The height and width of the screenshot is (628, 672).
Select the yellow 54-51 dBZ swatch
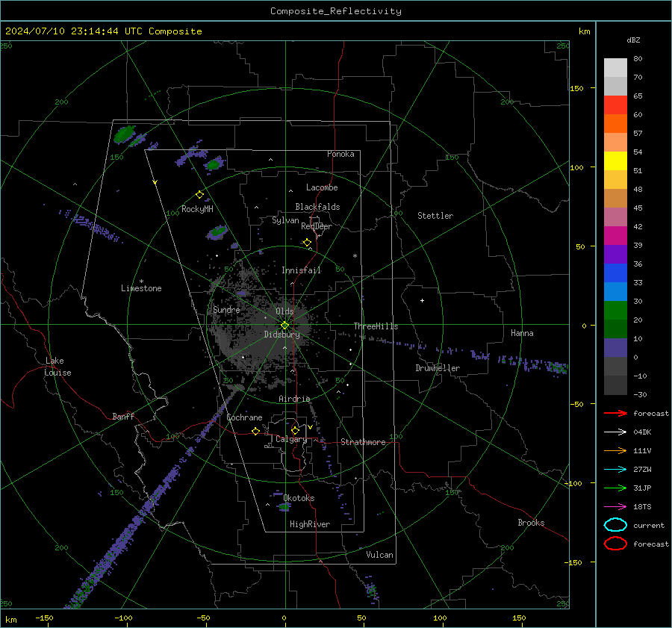coord(615,161)
